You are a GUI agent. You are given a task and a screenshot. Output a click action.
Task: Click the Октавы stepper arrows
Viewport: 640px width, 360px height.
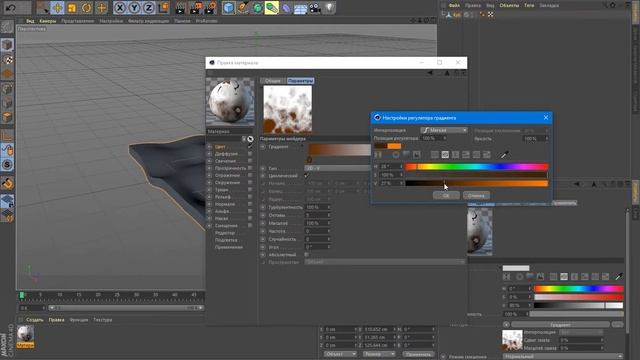329,215
